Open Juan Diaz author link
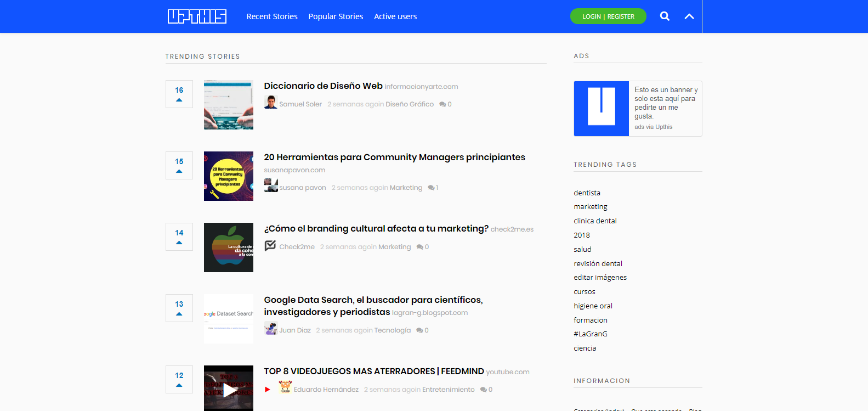Screen dimensions: 868x411 (x=295, y=330)
